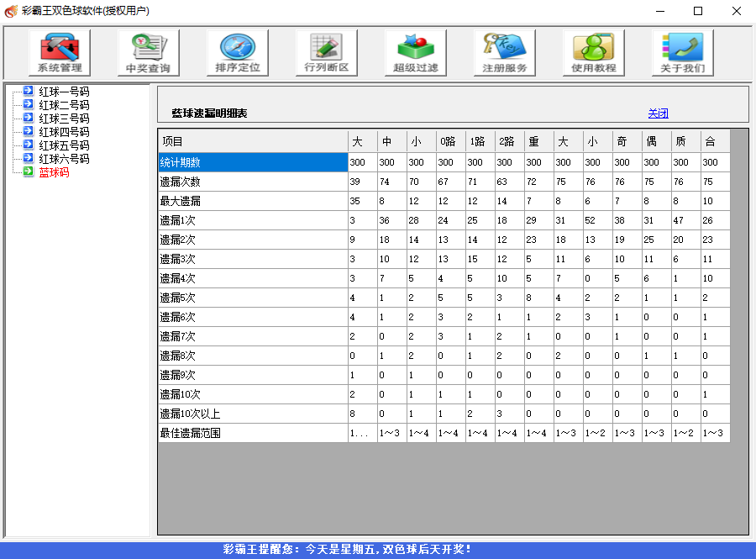This screenshot has width=756, height=559.
Task: Select 红球一号码 in the tree
Action: 64,91
